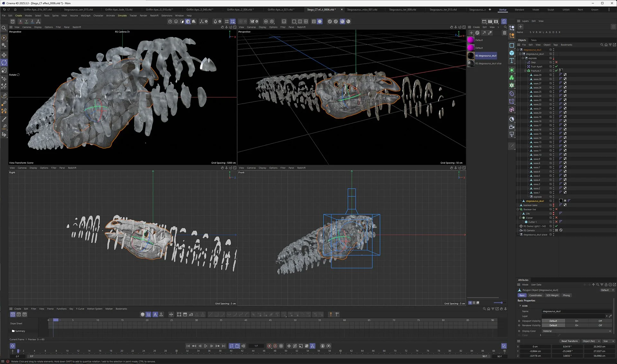Collapse the explode null hierarchy
Viewport: 617px width, 364px height.
(523, 58)
